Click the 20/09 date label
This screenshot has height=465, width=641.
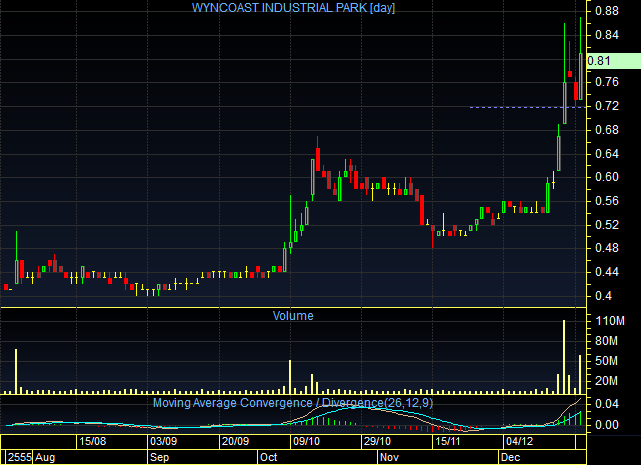[x=235, y=442]
